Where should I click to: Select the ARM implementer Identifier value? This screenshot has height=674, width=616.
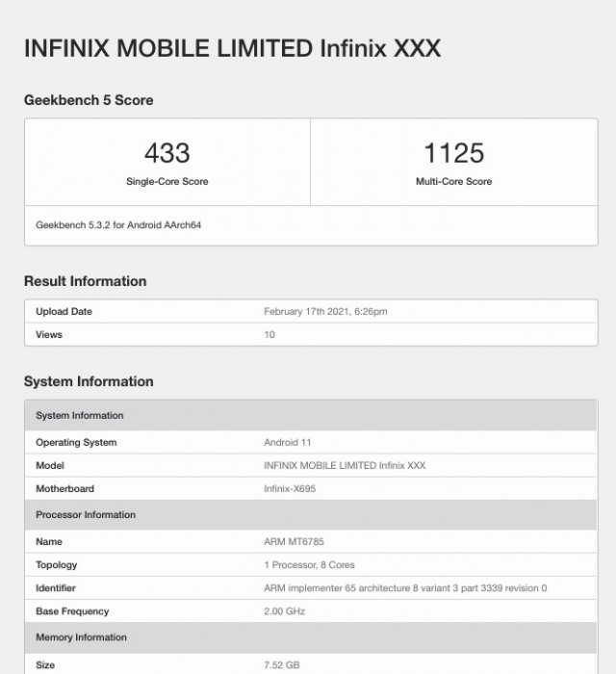[405, 588]
